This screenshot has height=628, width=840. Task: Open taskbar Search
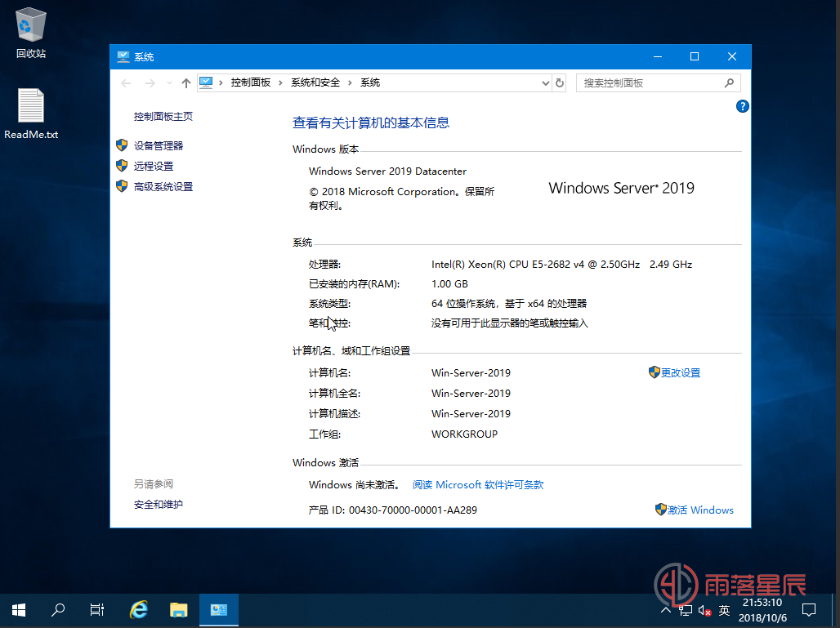(58, 610)
